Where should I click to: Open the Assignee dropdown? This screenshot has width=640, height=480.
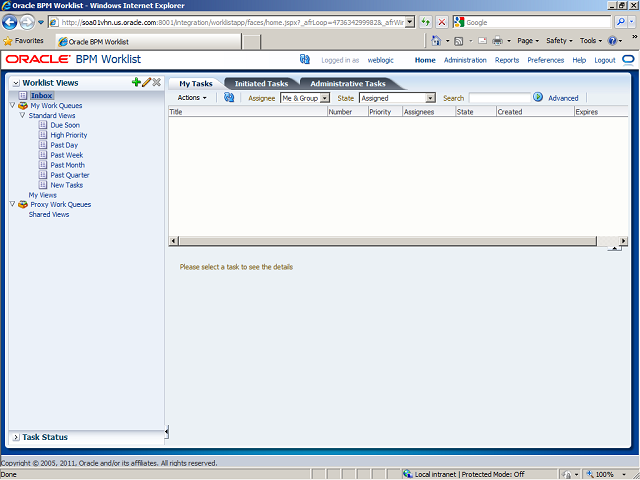click(314, 98)
